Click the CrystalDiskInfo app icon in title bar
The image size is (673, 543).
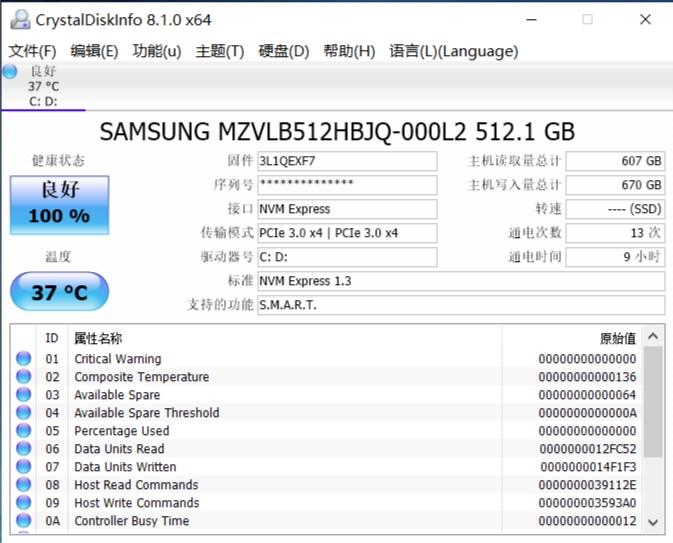(x=20, y=20)
